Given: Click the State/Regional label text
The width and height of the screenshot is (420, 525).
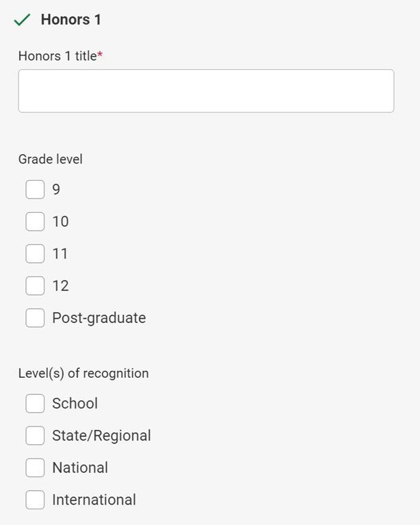Looking at the screenshot, I should click(x=101, y=436).
